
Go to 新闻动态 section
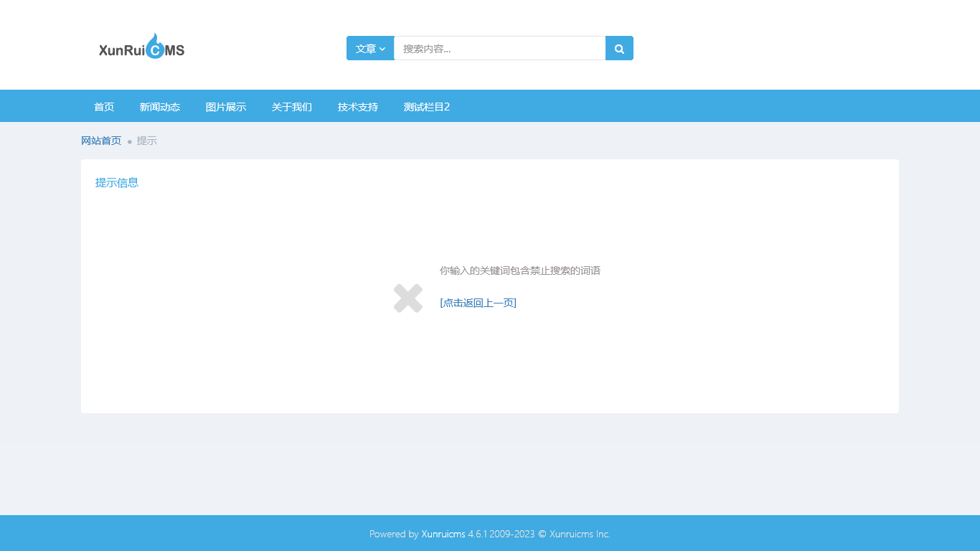tap(160, 106)
